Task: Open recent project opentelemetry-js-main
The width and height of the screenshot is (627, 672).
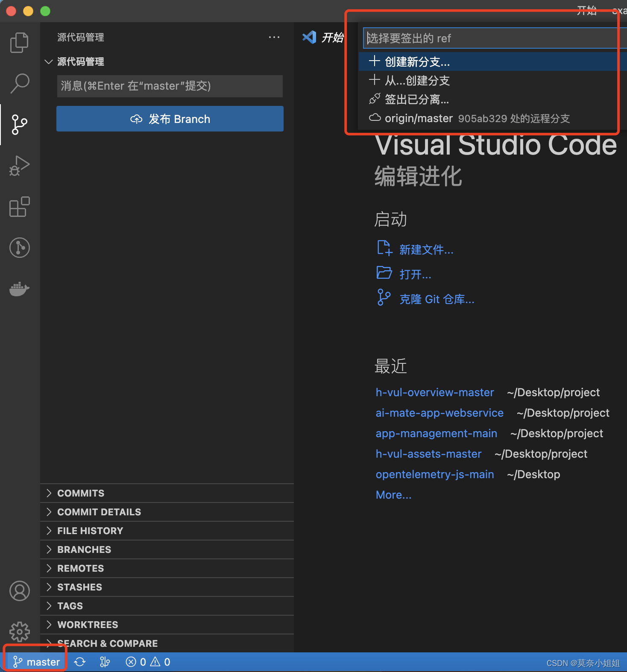Action: [x=435, y=474]
